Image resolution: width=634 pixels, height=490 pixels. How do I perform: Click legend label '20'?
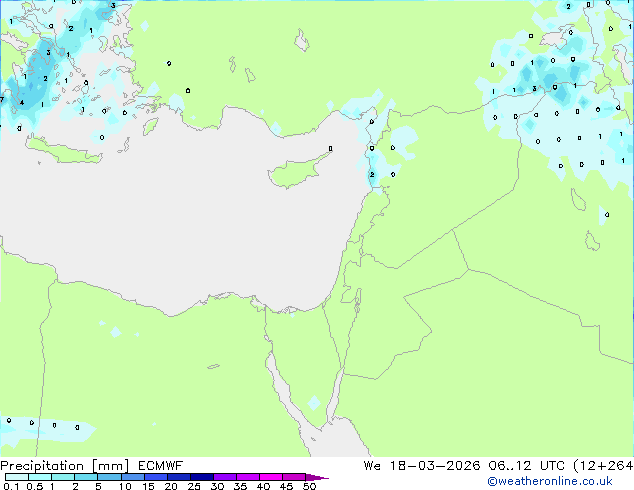click(x=171, y=486)
